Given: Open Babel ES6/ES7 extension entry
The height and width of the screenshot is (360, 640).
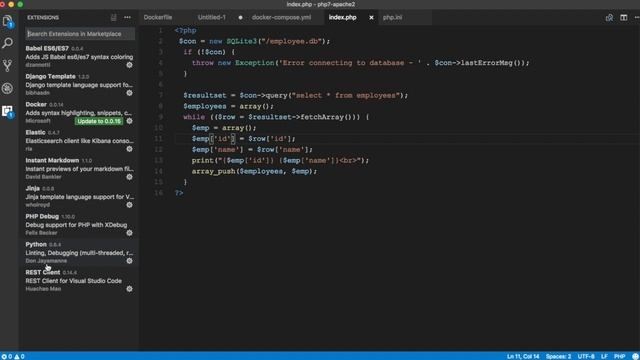Looking at the screenshot, I should point(79,56).
